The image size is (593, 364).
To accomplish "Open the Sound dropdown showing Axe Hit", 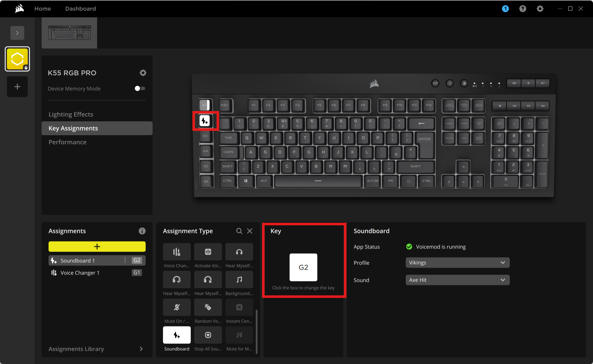I will [457, 280].
